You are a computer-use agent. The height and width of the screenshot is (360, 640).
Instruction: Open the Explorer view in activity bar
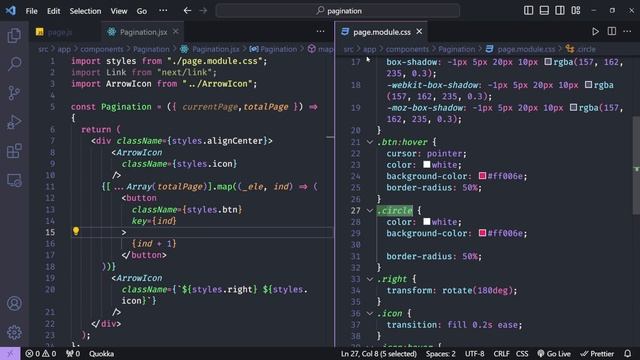(14, 36)
